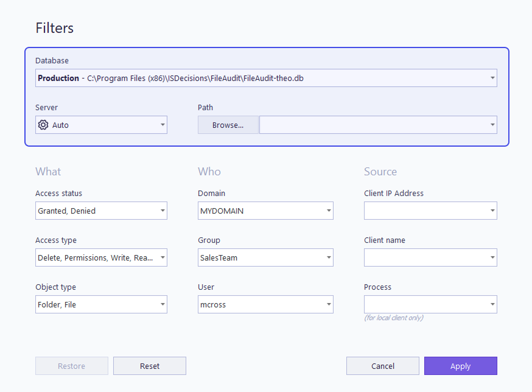Click the '(for local client only)' note
532x392 pixels.
pyautogui.click(x=394, y=318)
